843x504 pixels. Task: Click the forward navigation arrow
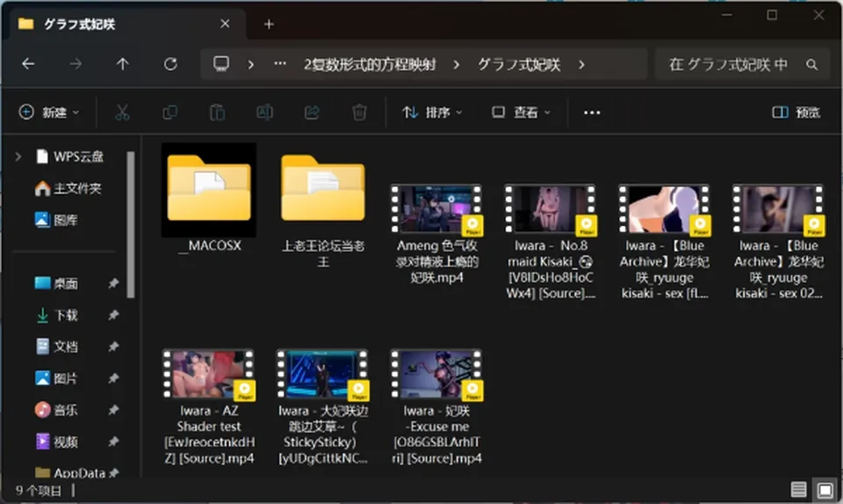(76, 64)
